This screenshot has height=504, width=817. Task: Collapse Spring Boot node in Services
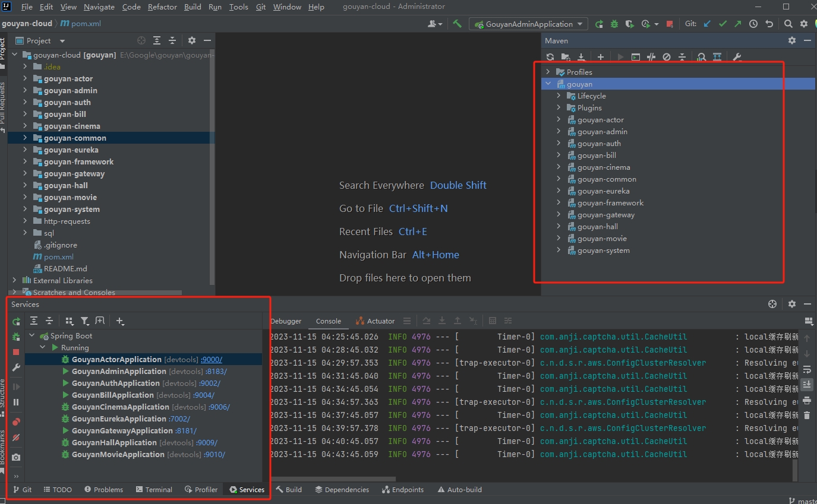coord(32,335)
